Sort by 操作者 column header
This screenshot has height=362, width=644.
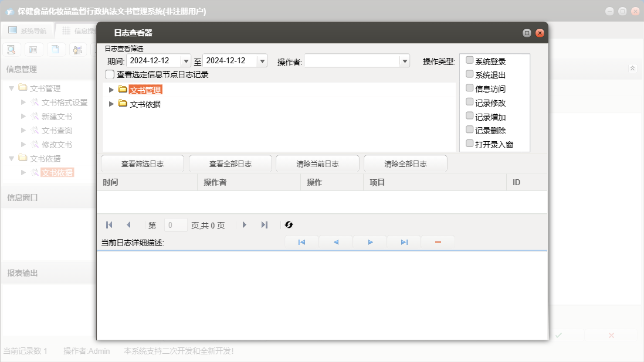point(249,183)
